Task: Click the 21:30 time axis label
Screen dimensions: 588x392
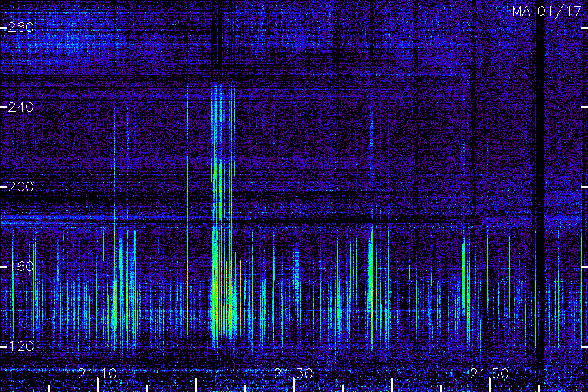Action: coord(293,374)
